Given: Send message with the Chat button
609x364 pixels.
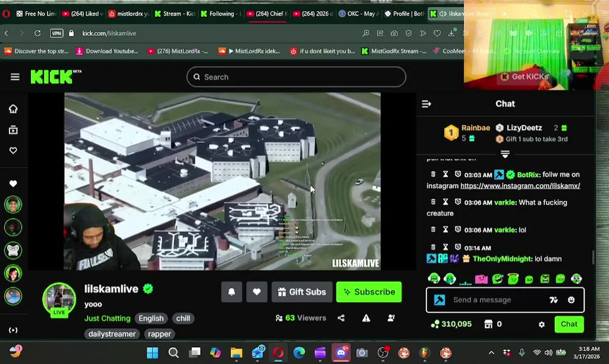Looking at the screenshot, I should click(x=569, y=324).
